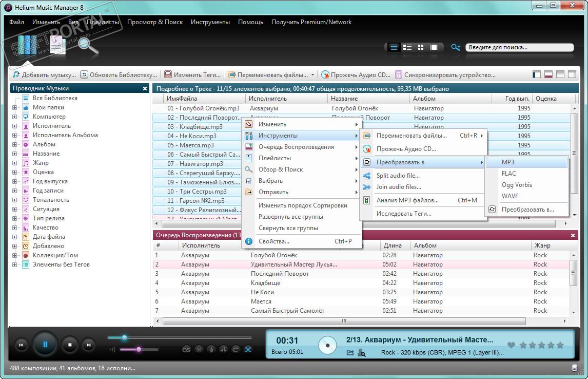
Task: Click the search input field
Action: pos(519,47)
